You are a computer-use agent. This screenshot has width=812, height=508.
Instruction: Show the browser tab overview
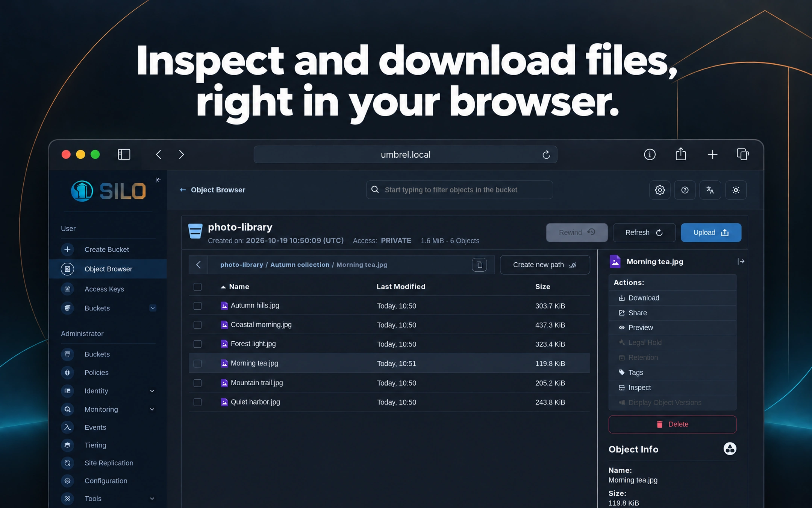coord(742,154)
